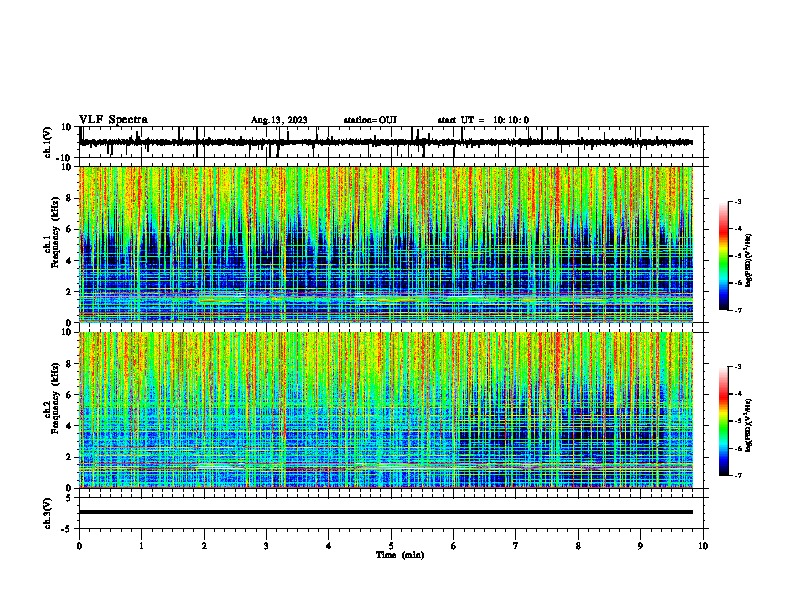Click time axis tick label "8"
The height and width of the screenshot is (612, 792).
(x=578, y=546)
